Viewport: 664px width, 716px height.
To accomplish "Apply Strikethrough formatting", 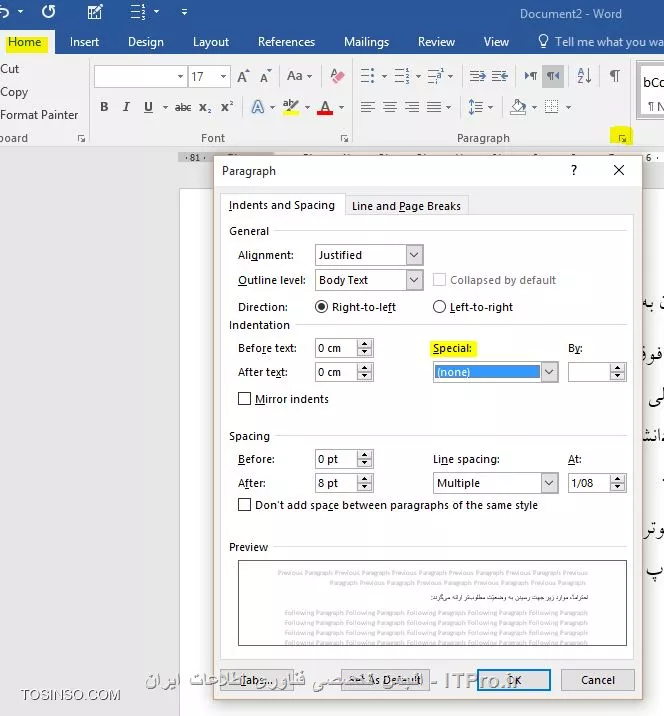I will (183, 107).
